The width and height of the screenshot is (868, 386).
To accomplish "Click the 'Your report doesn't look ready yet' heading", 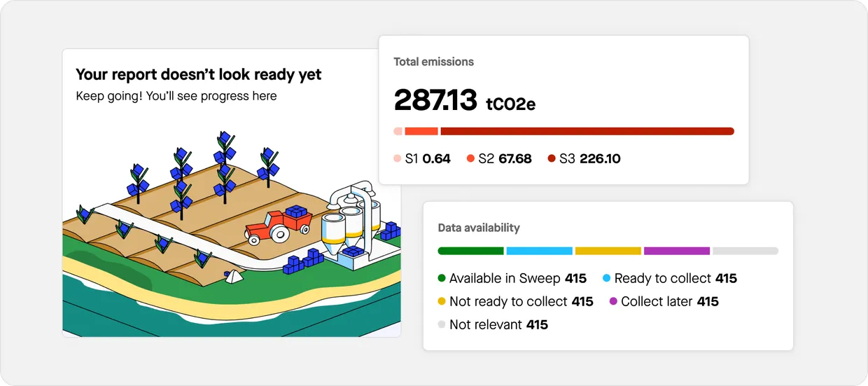I will click(x=198, y=75).
